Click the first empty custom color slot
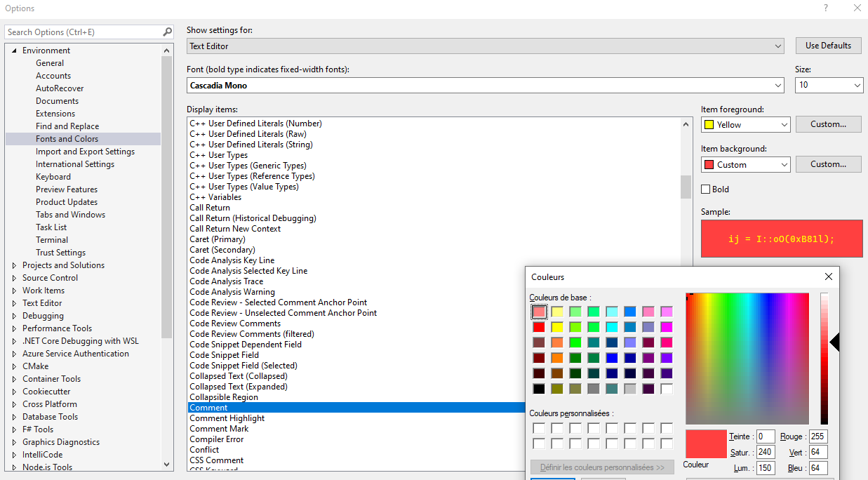 [x=539, y=428]
